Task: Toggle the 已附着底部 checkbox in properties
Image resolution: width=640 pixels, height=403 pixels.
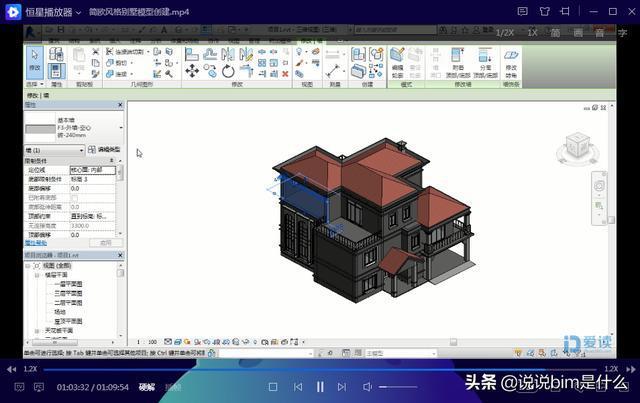Action: pyautogui.click(x=75, y=198)
